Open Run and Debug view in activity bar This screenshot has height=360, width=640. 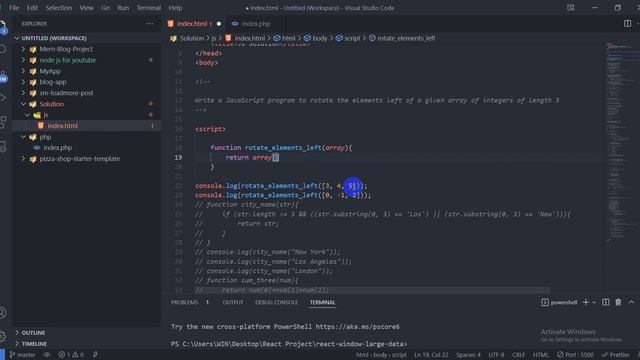3,98
